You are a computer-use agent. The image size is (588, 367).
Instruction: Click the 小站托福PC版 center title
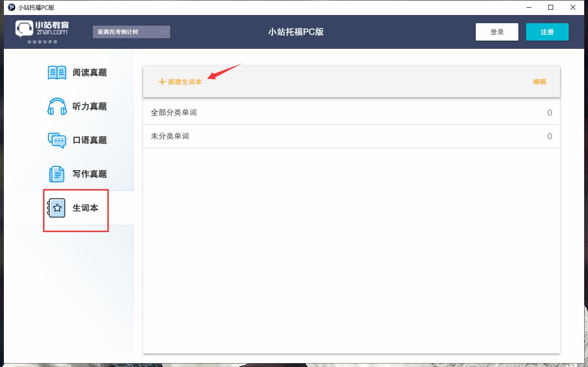coord(296,31)
